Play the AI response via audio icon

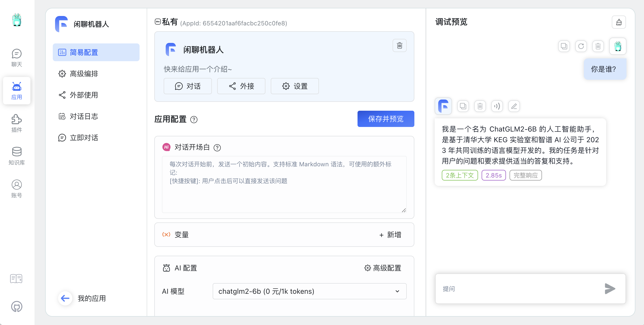click(497, 106)
